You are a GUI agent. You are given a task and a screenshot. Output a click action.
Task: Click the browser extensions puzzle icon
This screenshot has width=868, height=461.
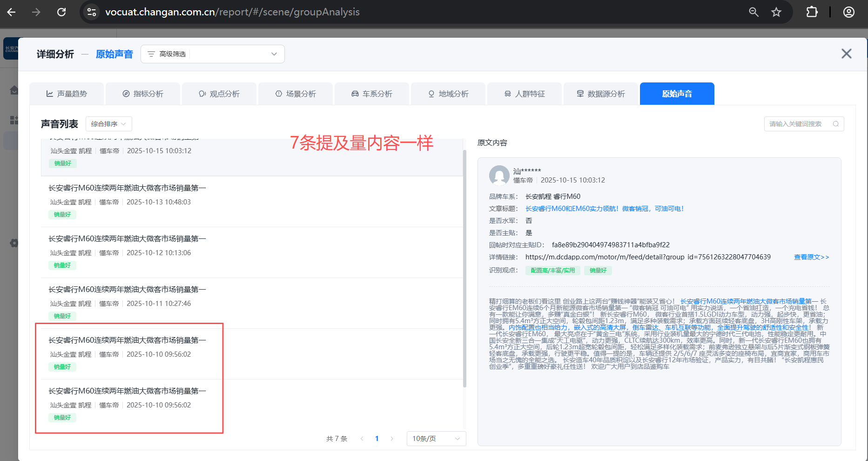tap(812, 12)
